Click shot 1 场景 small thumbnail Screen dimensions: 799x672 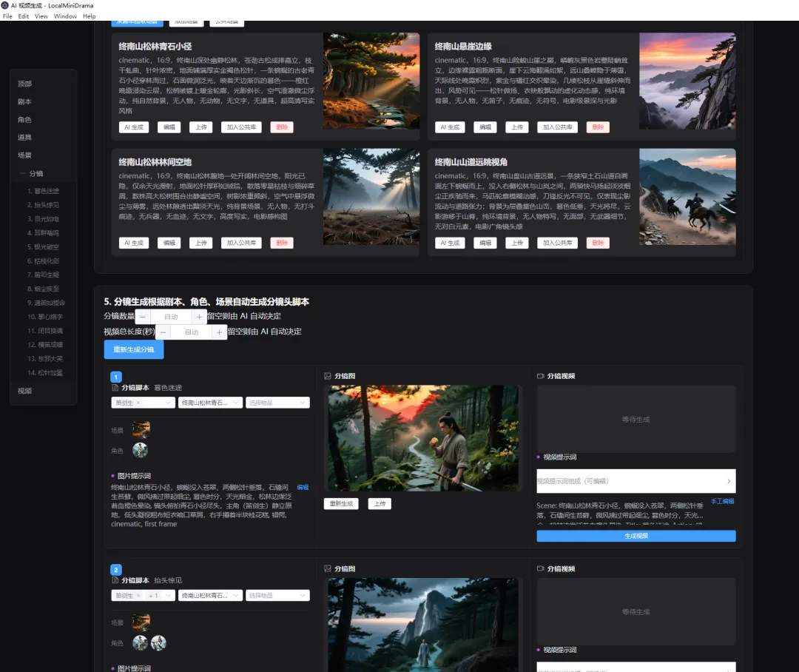pyautogui.click(x=141, y=430)
